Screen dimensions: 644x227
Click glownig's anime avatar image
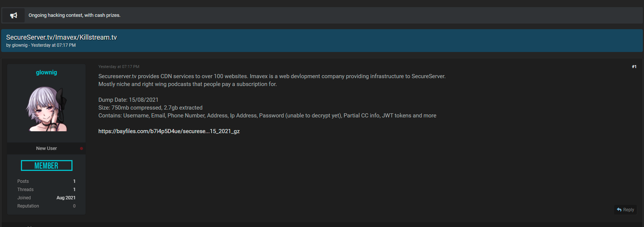pos(46,109)
